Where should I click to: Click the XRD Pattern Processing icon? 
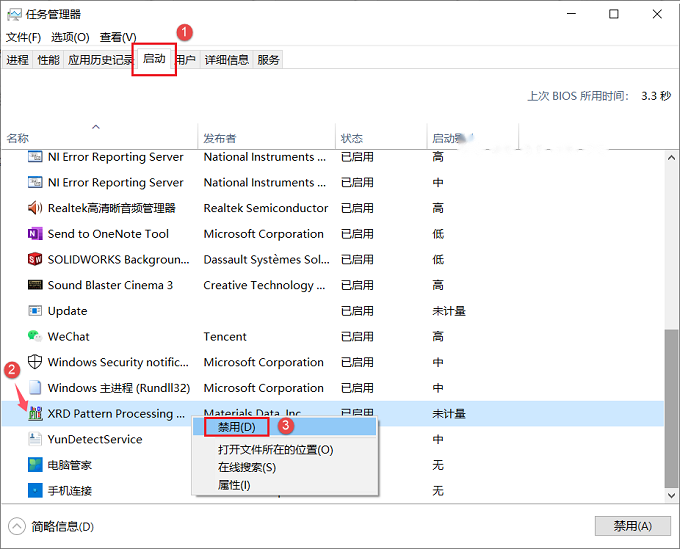[35, 413]
